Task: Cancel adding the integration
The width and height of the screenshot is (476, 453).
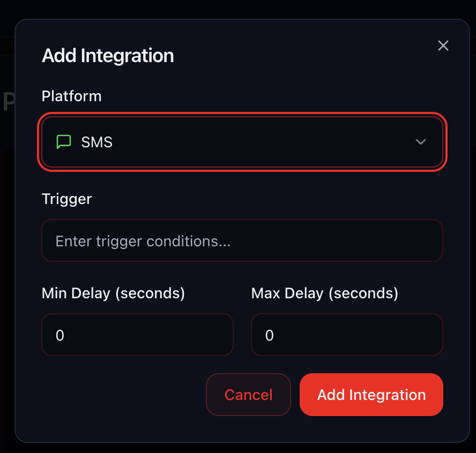Action: [248, 395]
